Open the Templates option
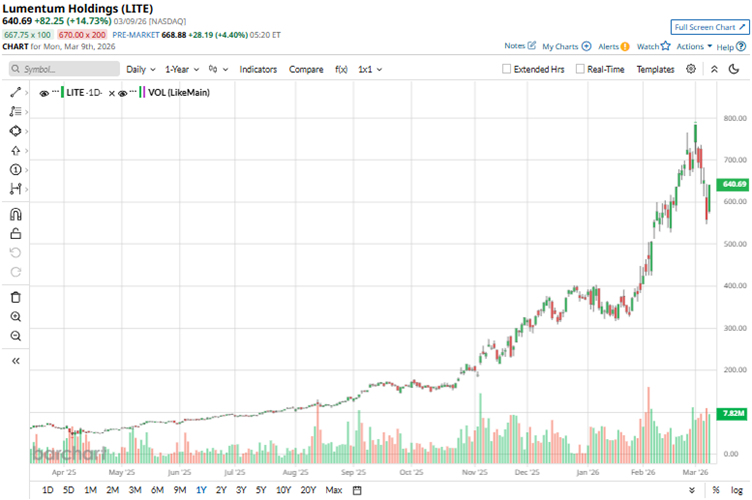752x500 pixels. point(655,69)
